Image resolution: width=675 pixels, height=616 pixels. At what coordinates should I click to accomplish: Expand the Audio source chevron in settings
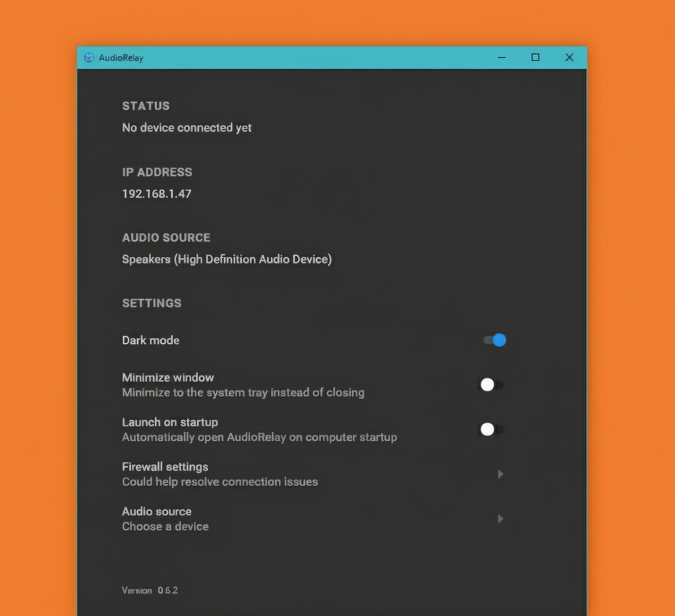500,518
